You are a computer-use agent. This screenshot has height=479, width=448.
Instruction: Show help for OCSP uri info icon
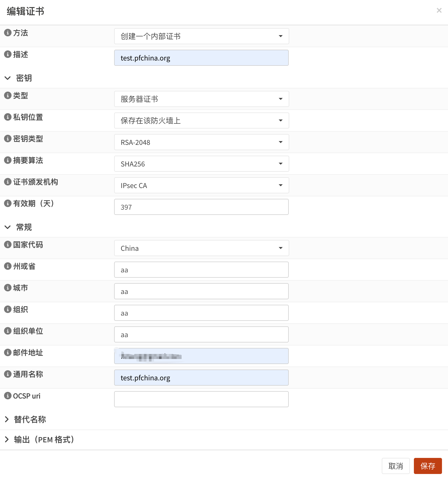(8, 396)
